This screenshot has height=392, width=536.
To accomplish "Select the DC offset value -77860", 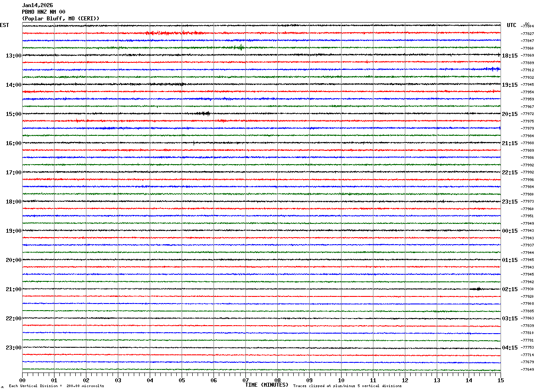I will [x=527, y=48].
